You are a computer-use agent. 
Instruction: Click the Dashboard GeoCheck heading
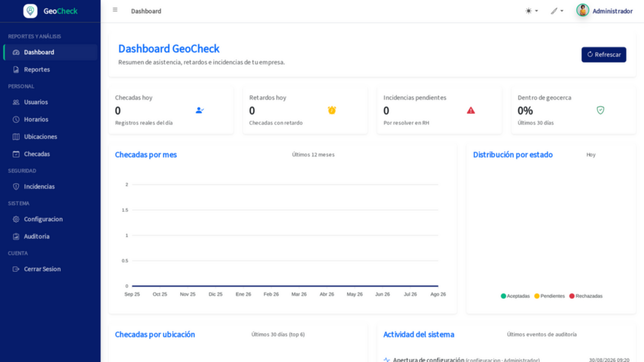coord(169,49)
